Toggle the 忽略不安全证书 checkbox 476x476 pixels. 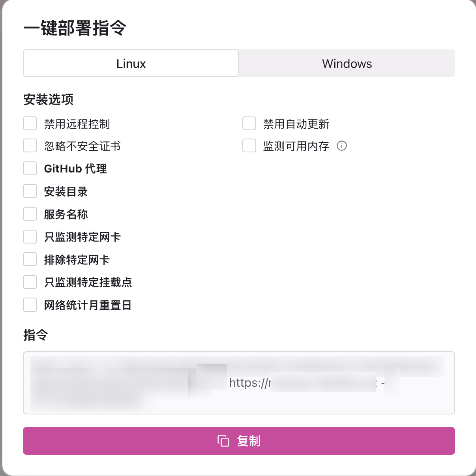pos(30,146)
